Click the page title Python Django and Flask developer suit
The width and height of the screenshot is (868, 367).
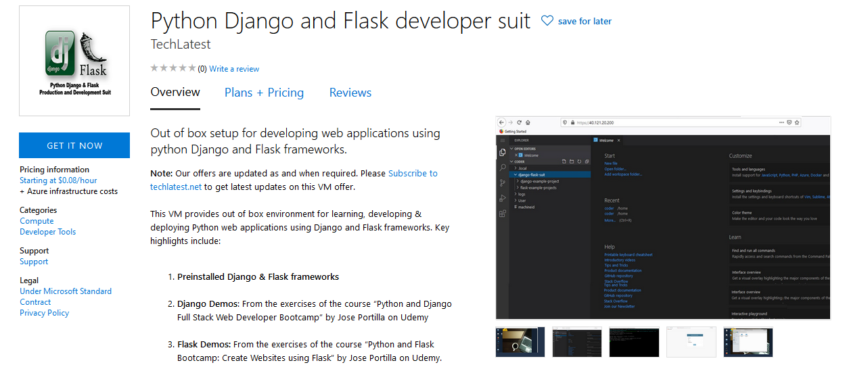click(x=340, y=21)
